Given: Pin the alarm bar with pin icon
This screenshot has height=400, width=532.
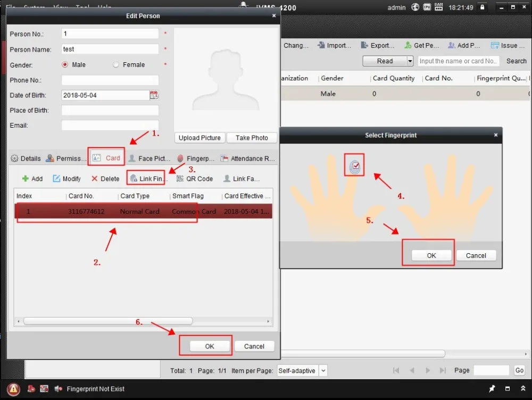Looking at the screenshot, I should 492,389.
